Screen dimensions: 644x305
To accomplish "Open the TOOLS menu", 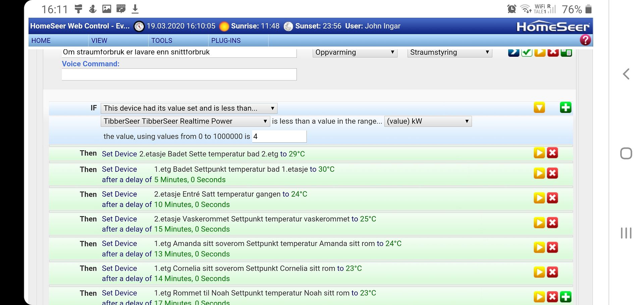I will click(162, 40).
